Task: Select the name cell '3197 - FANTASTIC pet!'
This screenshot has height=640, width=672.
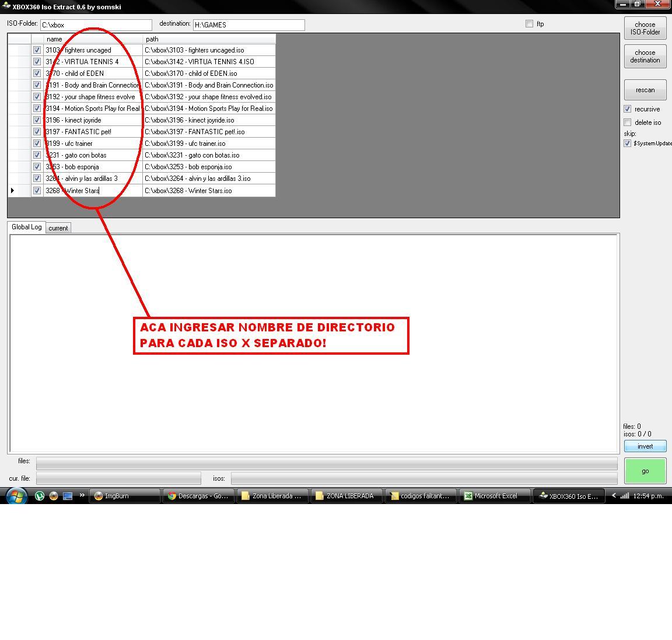Action: pos(93,132)
